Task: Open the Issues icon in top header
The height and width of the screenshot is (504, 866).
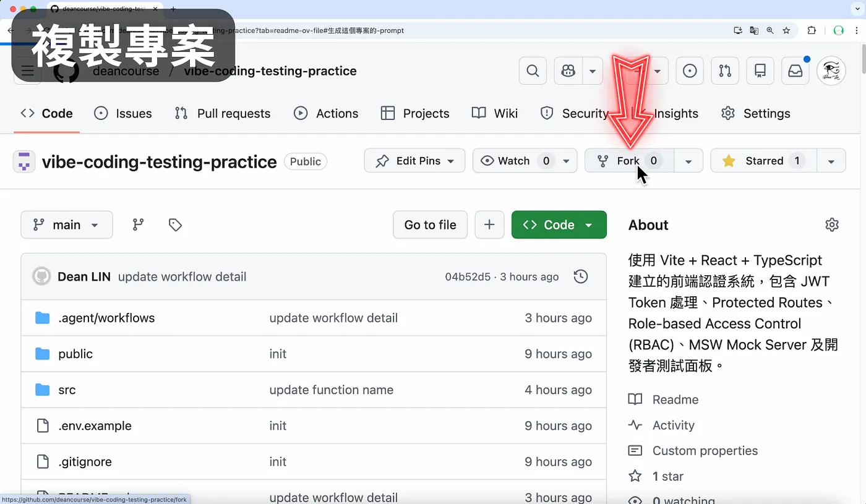Action: pyautogui.click(x=690, y=71)
